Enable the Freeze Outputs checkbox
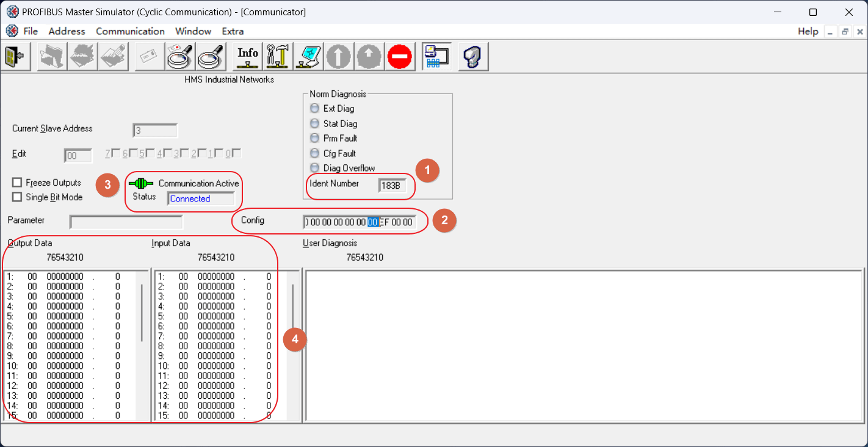This screenshot has width=868, height=447. pos(17,183)
